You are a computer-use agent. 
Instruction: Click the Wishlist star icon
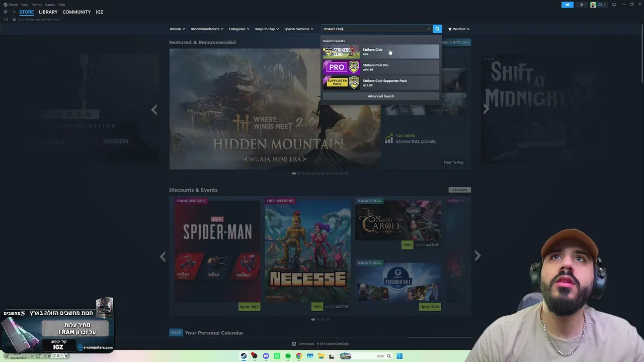[x=450, y=29]
